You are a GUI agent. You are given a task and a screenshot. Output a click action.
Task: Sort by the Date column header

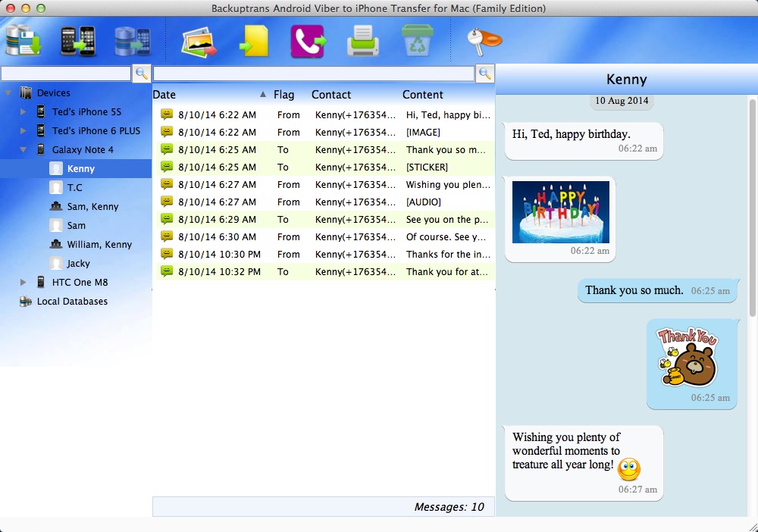pyautogui.click(x=164, y=95)
